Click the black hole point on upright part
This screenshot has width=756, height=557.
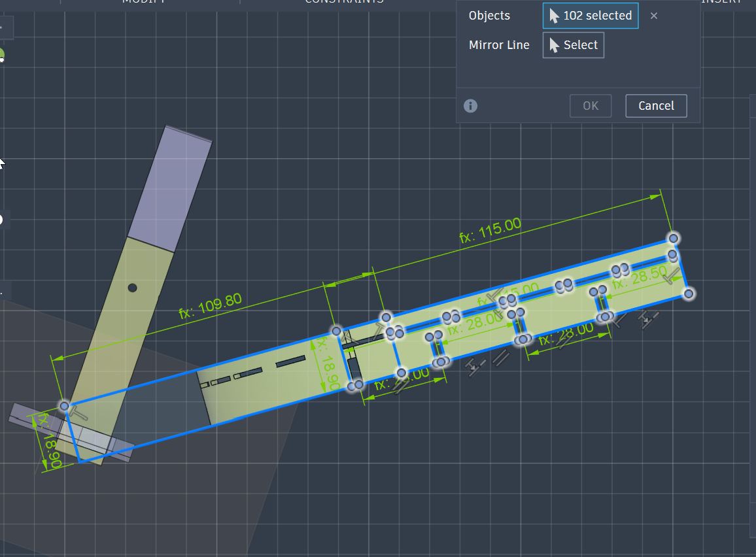[x=133, y=288]
